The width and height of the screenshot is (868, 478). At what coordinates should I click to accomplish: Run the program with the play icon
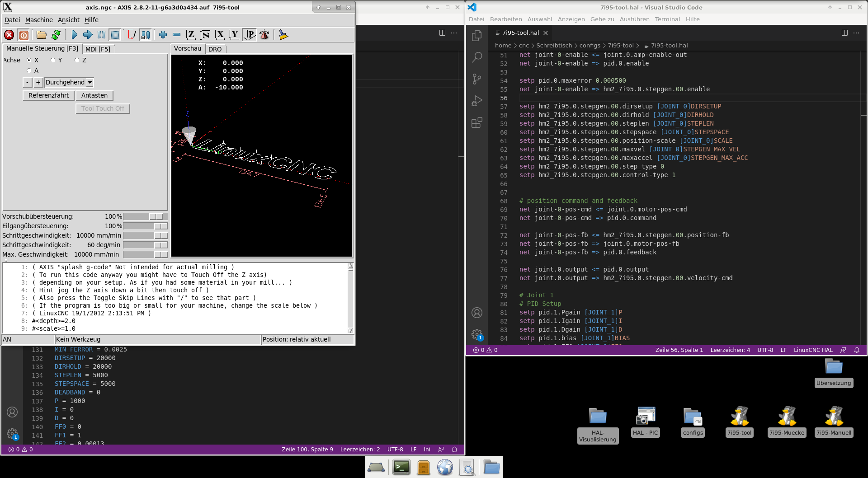74,35
